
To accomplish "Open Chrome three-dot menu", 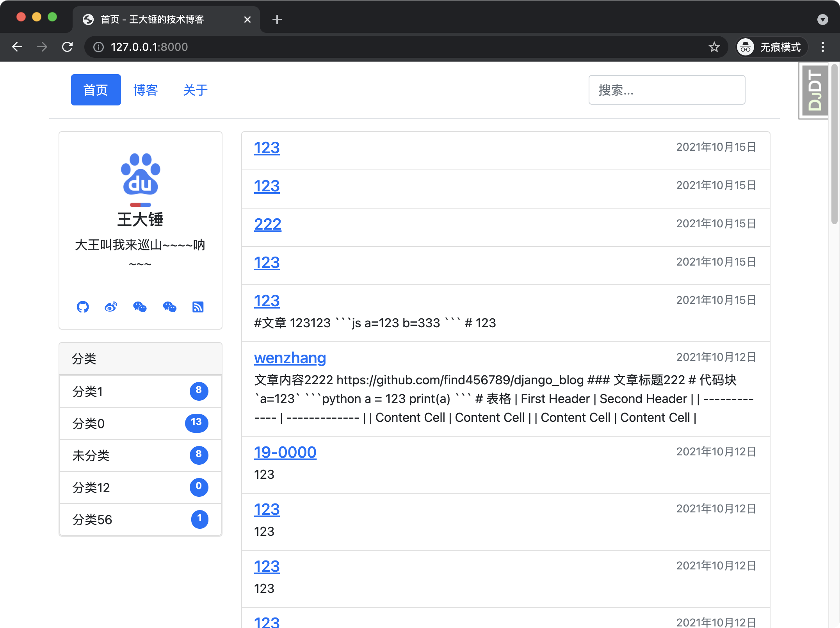I will (x=823, y=47).
